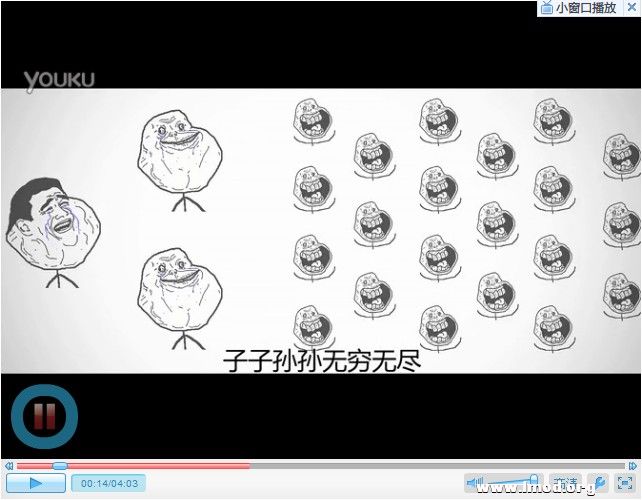This screenshot has height=500, width=642.
Task: Click the YOUKU logo watermark
Action: [x=59, y=79]
